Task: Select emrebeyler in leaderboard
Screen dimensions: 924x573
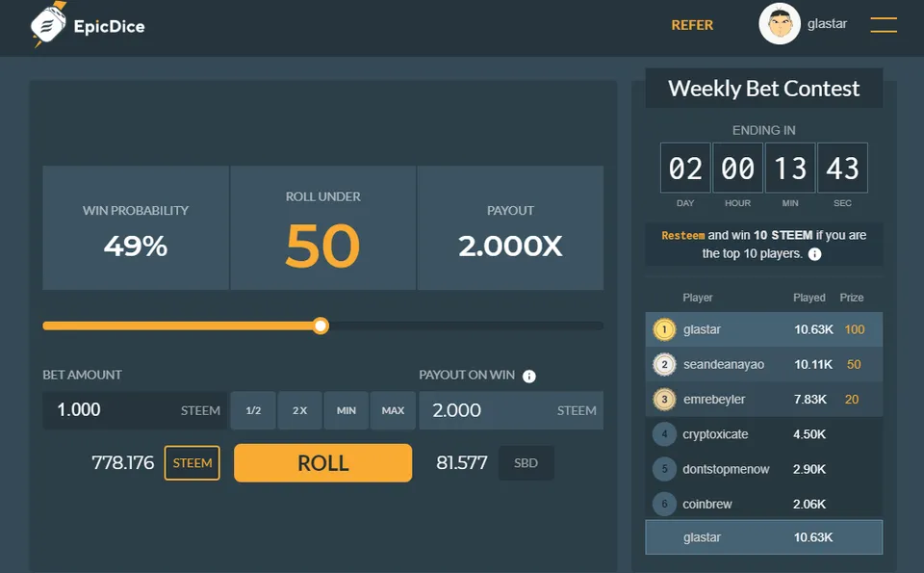Action: click(714, 399)
